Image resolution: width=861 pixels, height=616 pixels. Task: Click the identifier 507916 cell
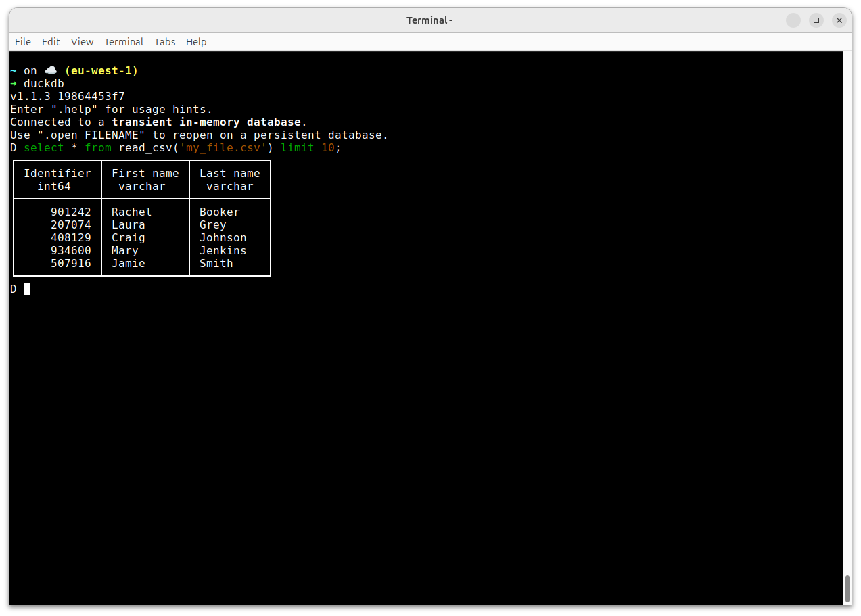(71, 263)
